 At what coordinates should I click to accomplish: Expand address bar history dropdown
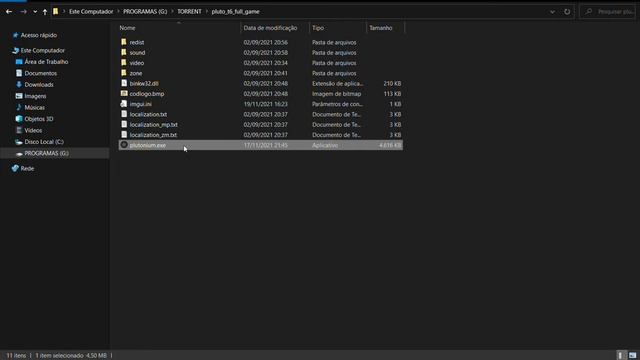552,12
